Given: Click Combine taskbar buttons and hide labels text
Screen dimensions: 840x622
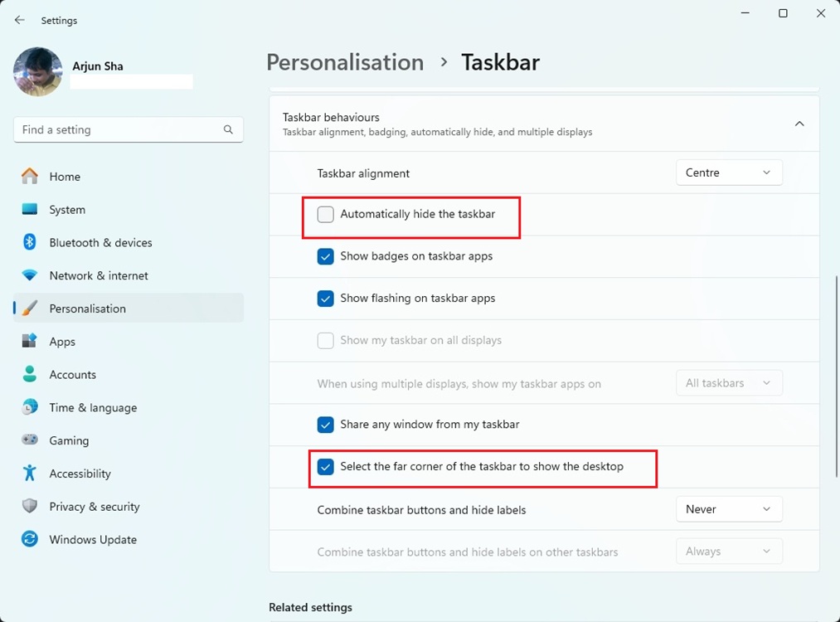Looking at the screenshot, I should coord(421,510).
